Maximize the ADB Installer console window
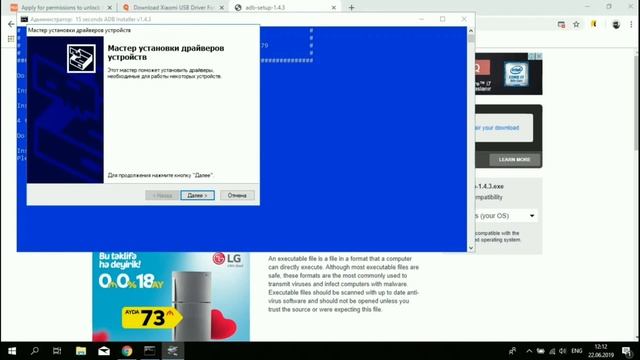 coord(442,19)
